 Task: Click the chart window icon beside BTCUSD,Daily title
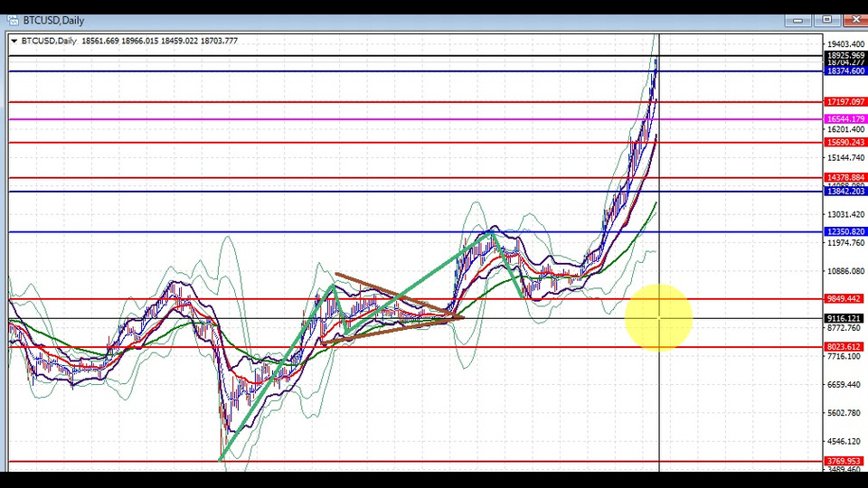(x=13, y=21)
